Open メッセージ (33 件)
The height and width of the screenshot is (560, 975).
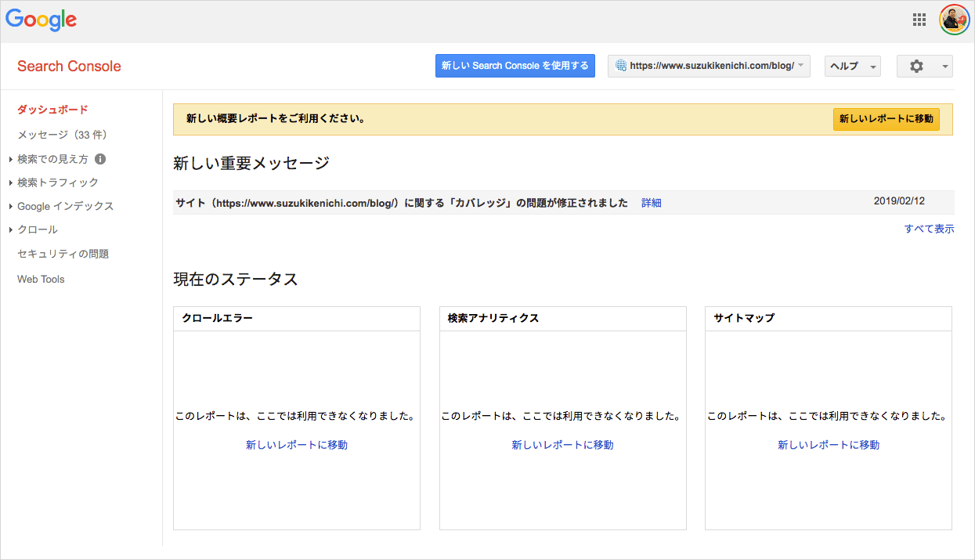62,135
